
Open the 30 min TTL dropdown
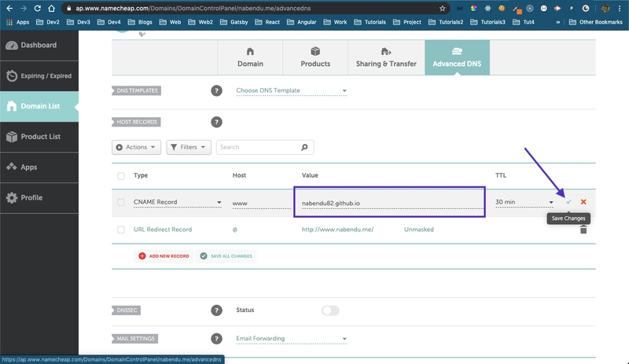[x=524, y=202]
